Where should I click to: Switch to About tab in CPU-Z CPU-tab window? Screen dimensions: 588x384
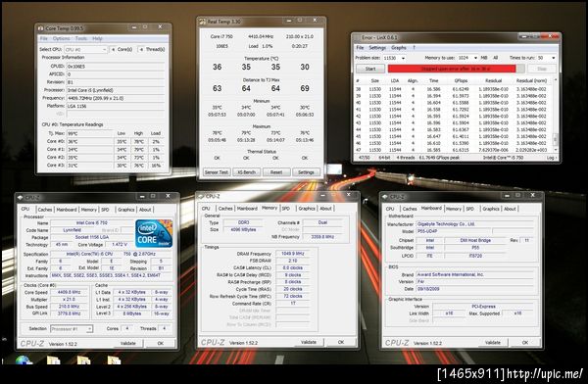[145, 210]
